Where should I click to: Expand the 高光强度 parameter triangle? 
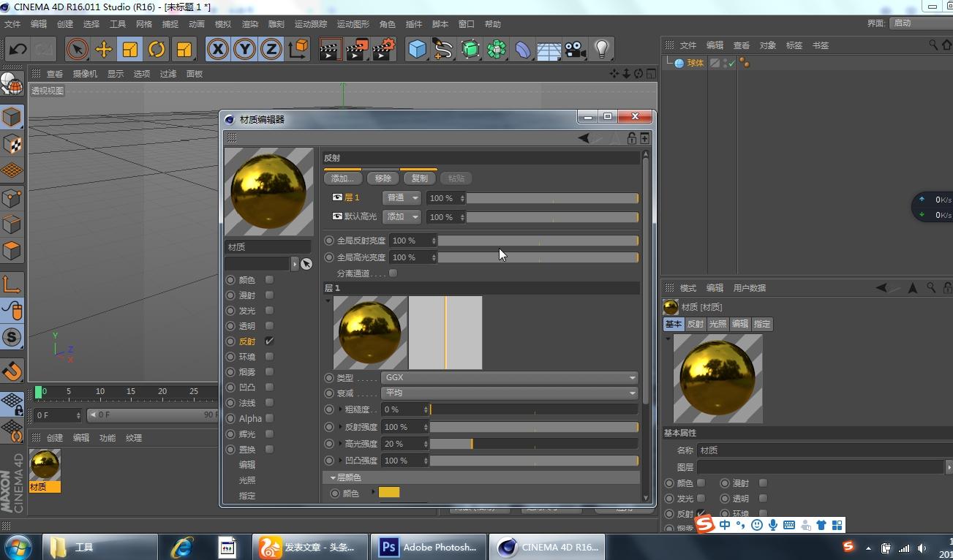tap(340, 444)
